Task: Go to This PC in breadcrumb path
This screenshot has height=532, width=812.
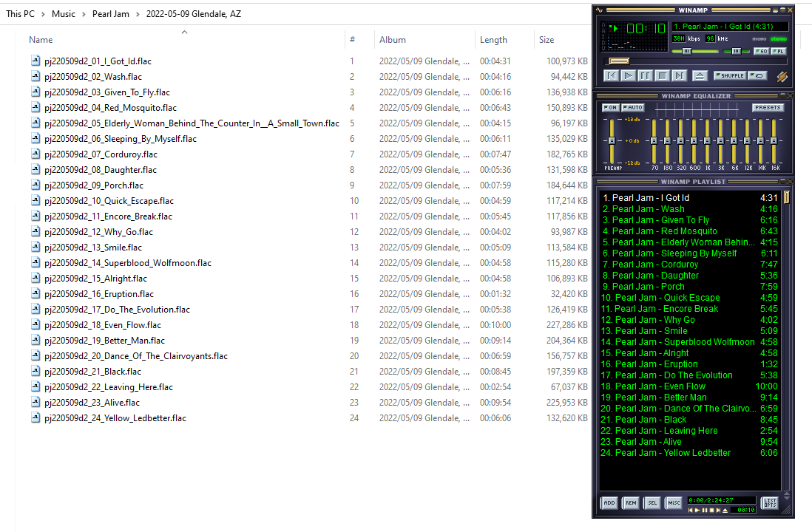Action: click(20, 14)
